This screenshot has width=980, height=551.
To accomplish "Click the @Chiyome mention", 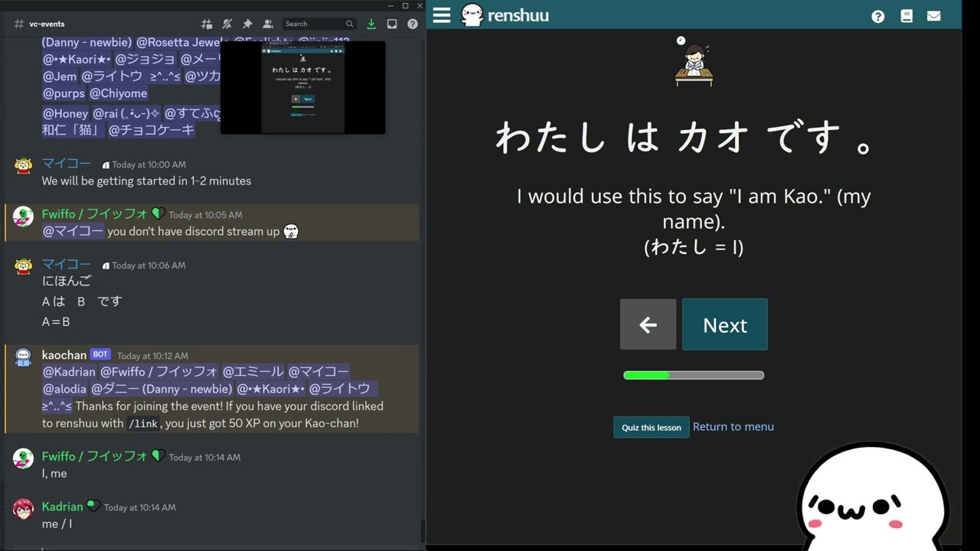I will pos(119,93).
